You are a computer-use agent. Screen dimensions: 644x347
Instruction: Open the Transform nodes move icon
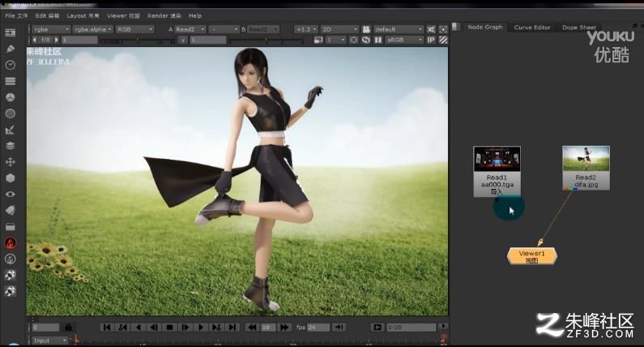(11, 162)
